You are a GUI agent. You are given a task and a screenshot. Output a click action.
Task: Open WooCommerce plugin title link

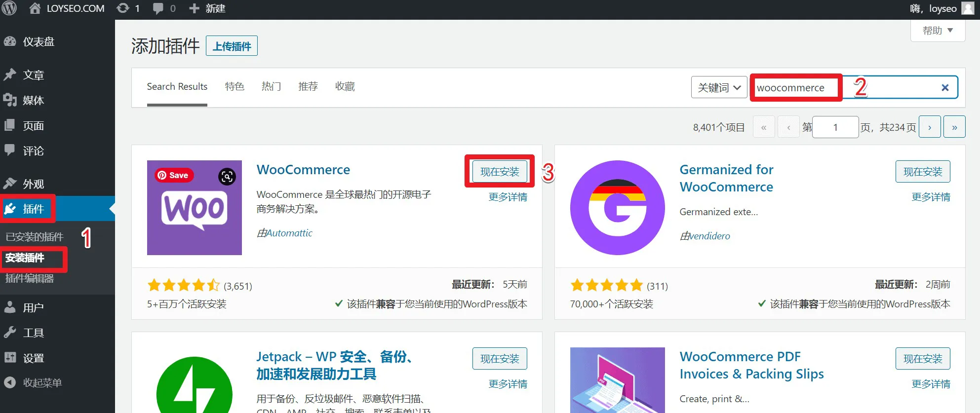click(303, 170)
